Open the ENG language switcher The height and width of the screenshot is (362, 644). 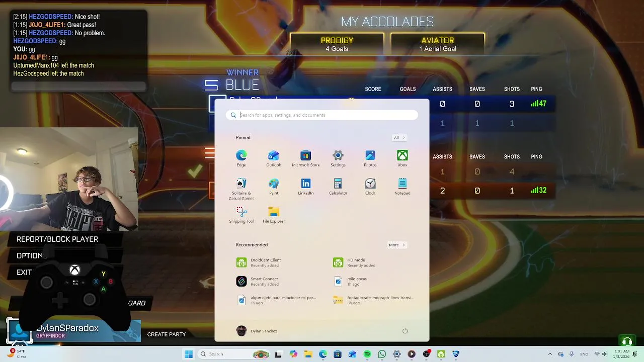point(584,354)
